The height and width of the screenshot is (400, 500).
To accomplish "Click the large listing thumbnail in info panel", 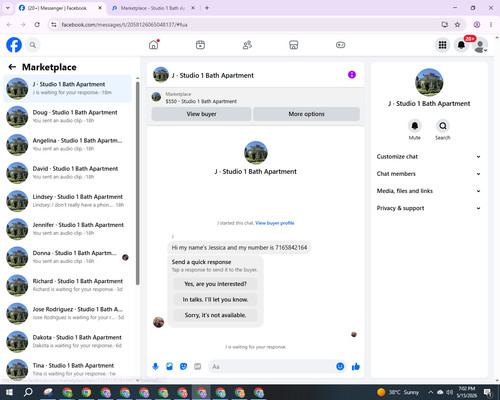I will pyautogui.click(x=429, y=82).
